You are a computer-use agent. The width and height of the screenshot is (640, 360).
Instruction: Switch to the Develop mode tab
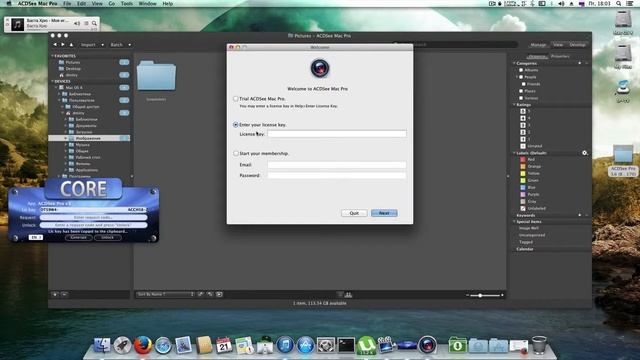[577, 45]
